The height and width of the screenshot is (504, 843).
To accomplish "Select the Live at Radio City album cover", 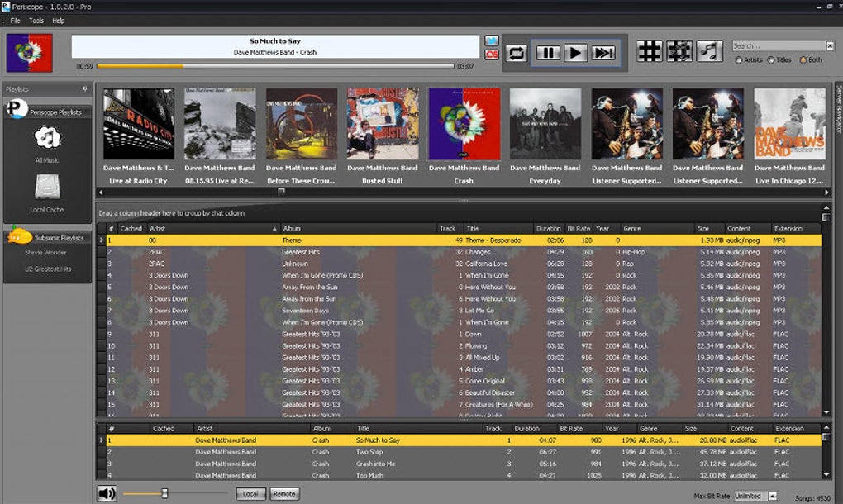I will coord(139,124).
